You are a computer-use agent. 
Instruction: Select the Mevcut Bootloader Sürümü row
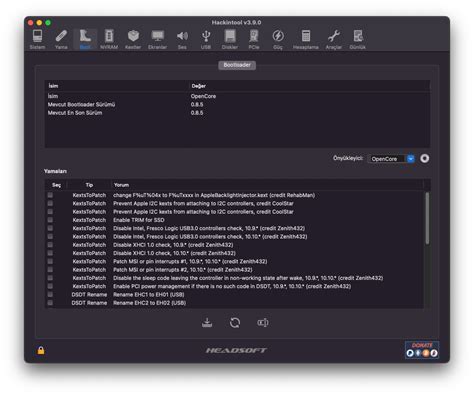click(x=237, y=104)
